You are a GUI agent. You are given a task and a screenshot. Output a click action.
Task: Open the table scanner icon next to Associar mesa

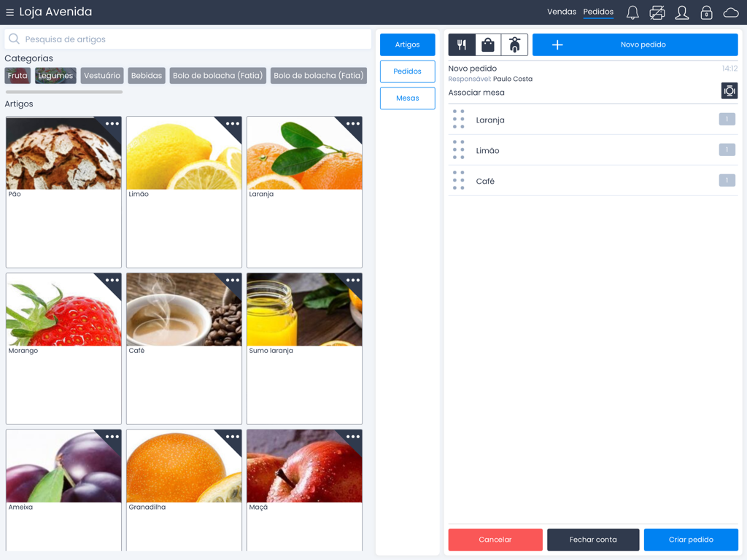point(727,90)
